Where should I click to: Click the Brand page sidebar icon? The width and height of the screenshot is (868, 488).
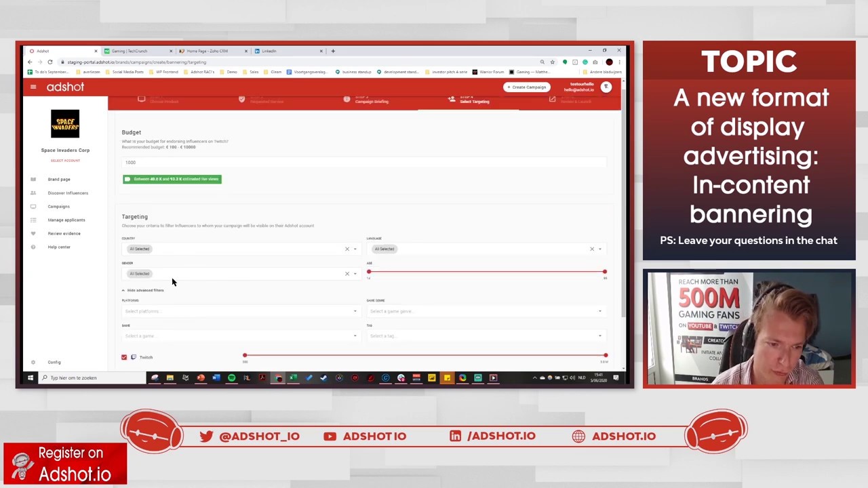coord(33,179)
